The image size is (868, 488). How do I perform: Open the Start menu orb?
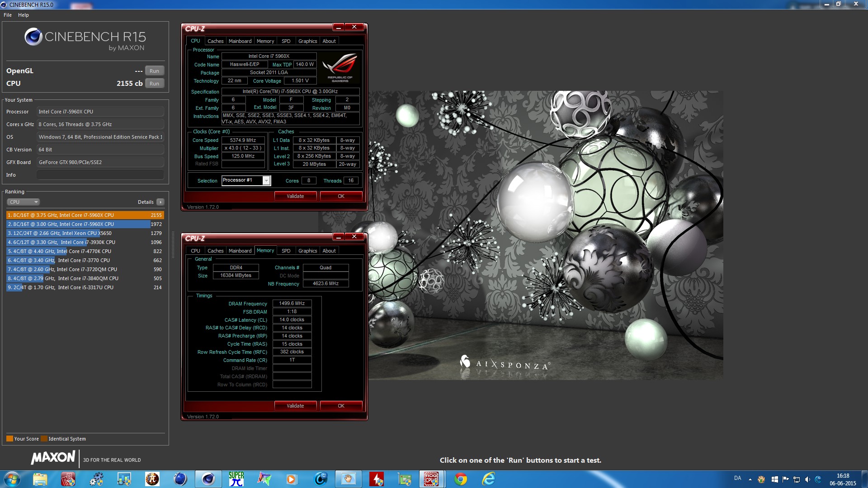tap(12, 479)
